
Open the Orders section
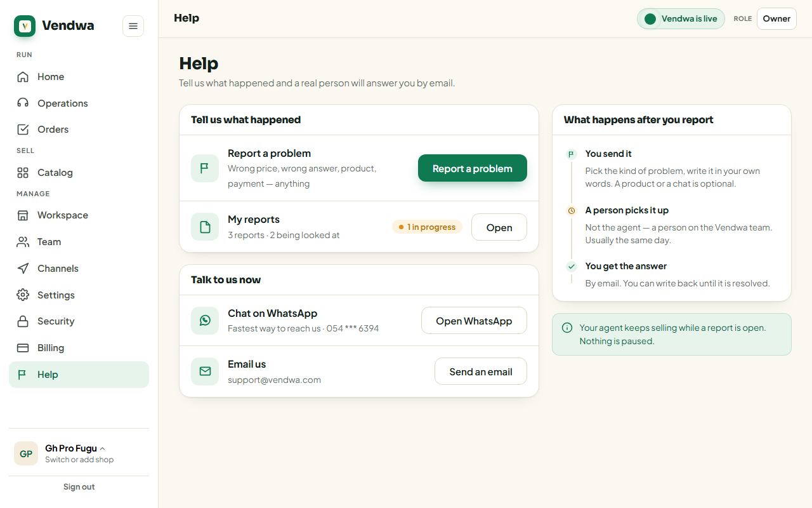point(79,130)
